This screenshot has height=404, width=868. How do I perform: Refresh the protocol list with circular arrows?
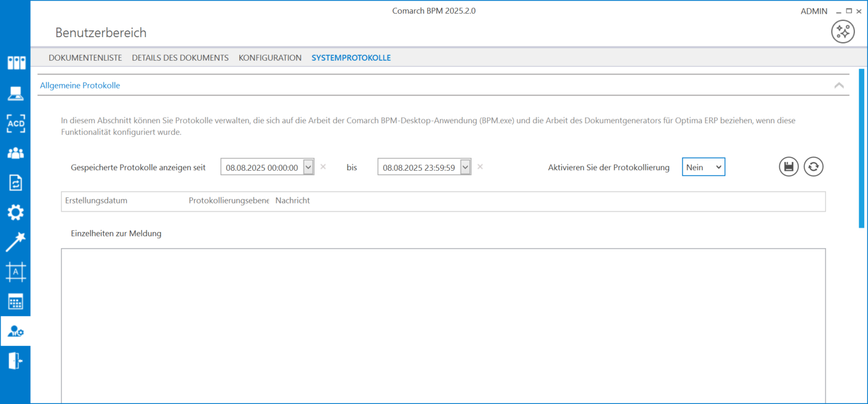(x=814, y=166)
